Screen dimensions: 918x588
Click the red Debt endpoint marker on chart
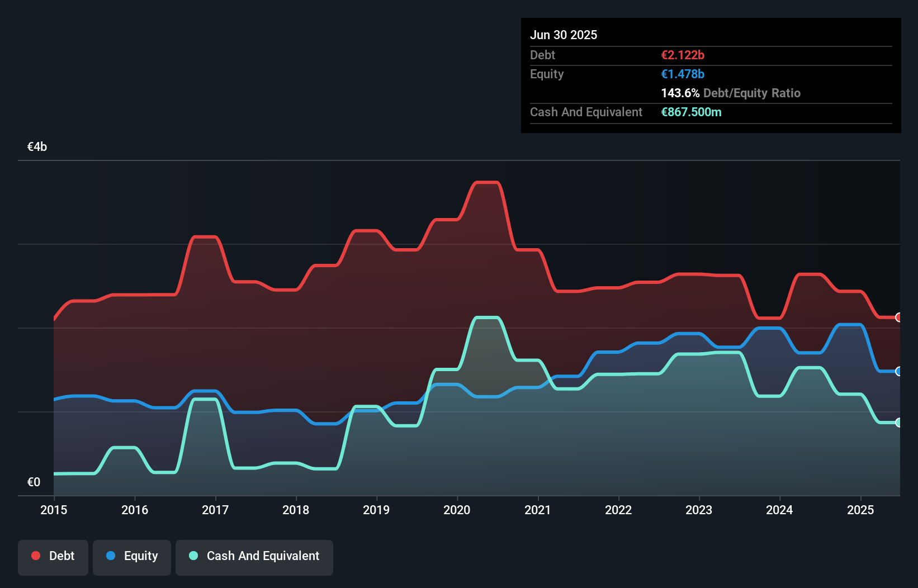898,317
